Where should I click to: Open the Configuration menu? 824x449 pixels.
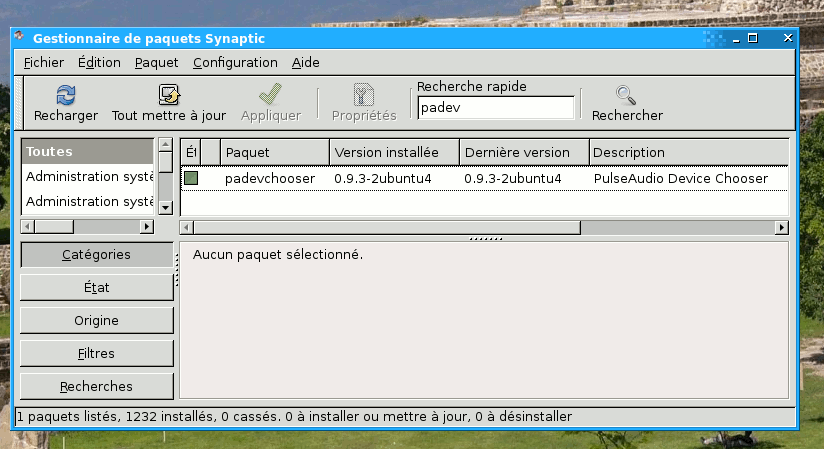[x=235, y=63]
